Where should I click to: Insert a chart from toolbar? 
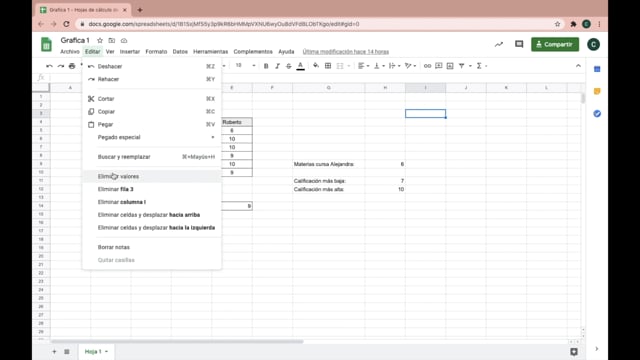[x=450, y=66]
